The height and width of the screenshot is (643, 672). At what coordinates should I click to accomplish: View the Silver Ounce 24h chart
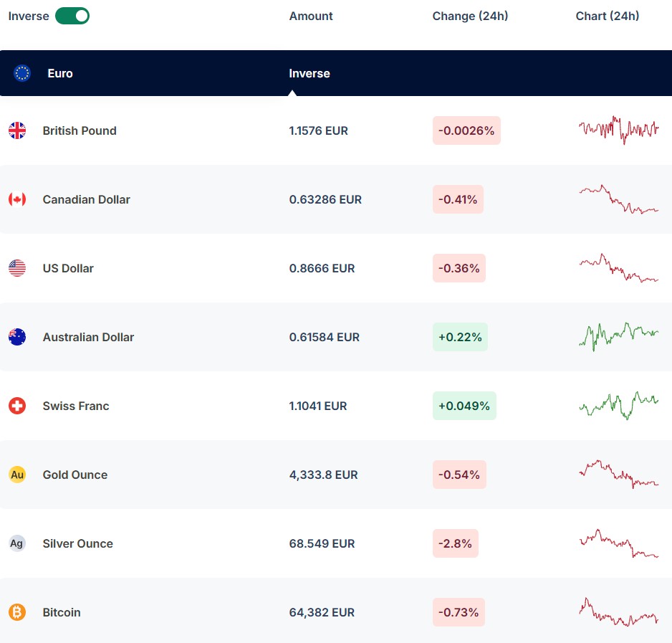pyautogui.click(x=618, y=543)
